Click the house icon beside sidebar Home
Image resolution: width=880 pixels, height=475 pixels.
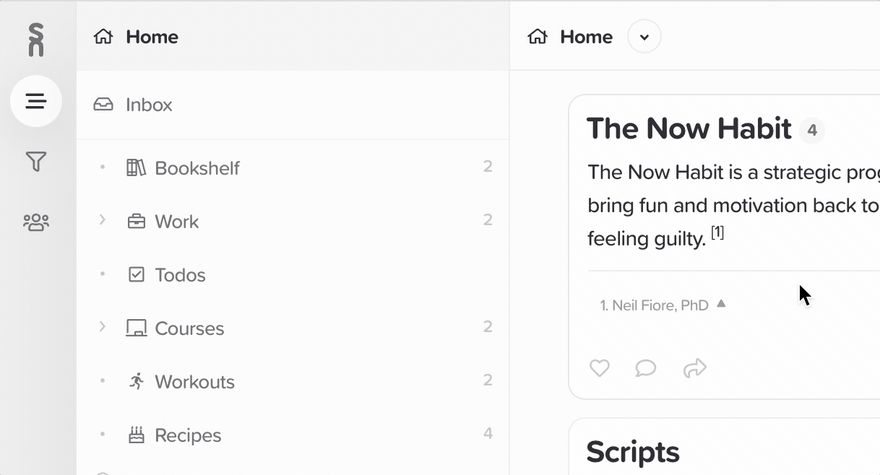coord(103,36)
